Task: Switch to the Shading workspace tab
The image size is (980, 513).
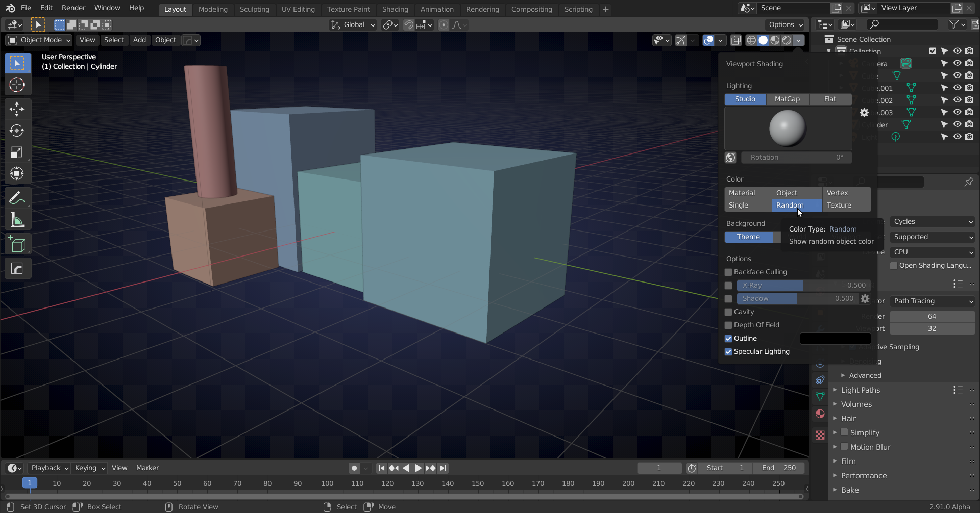Action: pos(395,9)
